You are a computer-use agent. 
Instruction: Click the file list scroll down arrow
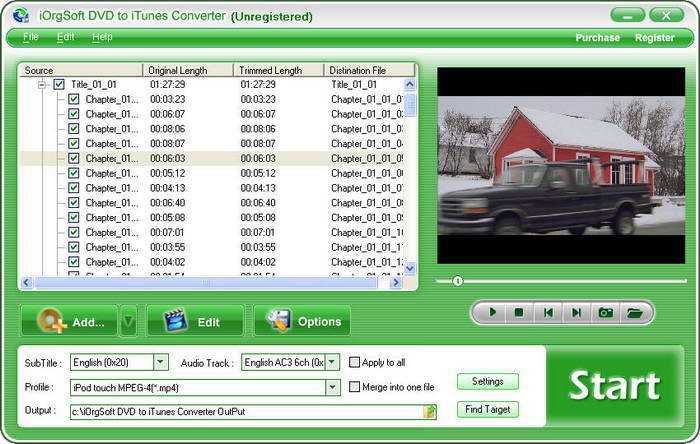coord(410,268)
